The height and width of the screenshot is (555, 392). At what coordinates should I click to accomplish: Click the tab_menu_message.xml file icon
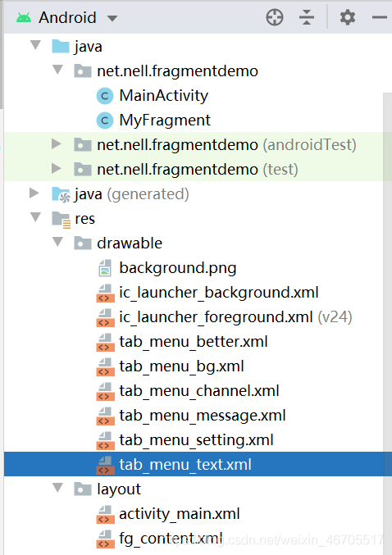[105, 416]
